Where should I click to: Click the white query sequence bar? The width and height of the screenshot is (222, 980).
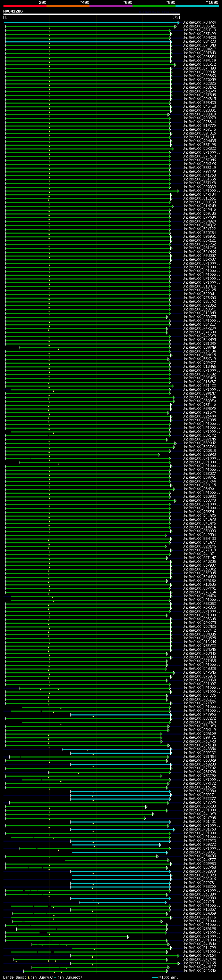[x=92, y=14]
